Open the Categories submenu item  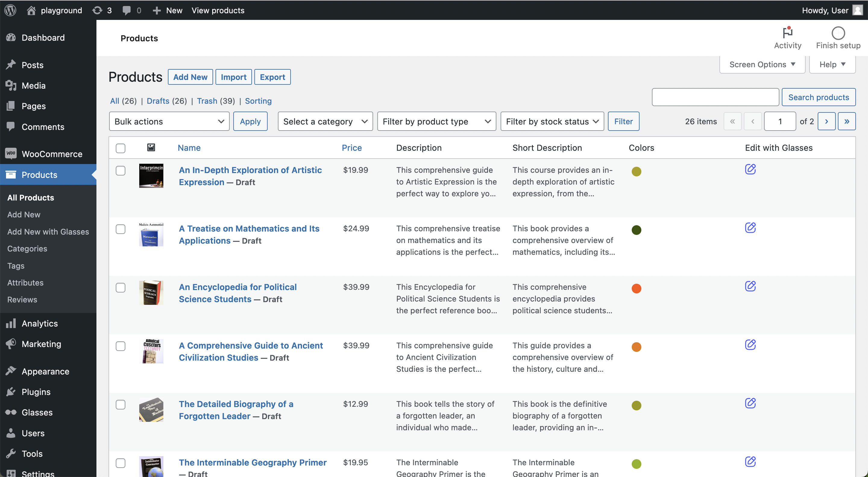(27, 248)
